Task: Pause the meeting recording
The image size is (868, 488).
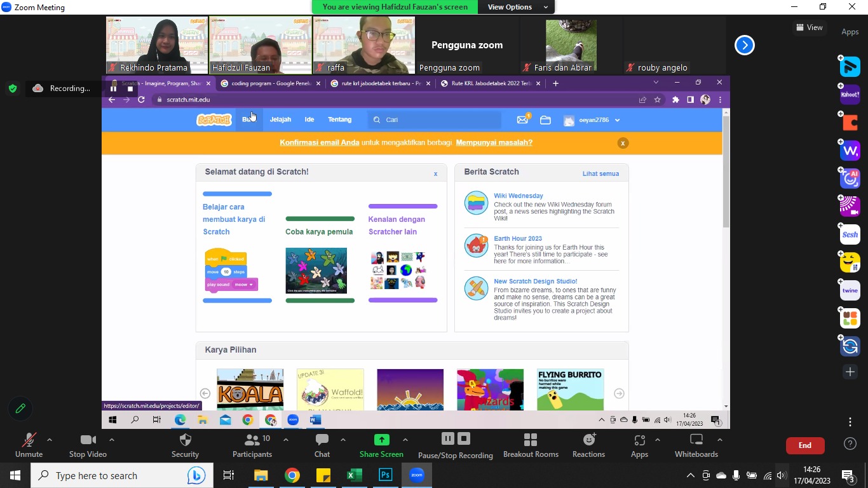Action: (447, 438)
